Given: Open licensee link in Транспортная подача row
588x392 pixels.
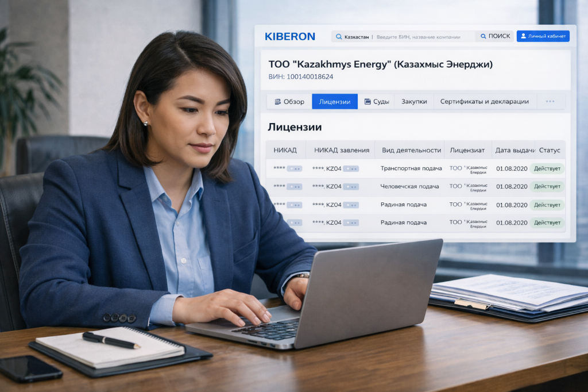Looking at the screenshot, I should (x=468, y=169).
